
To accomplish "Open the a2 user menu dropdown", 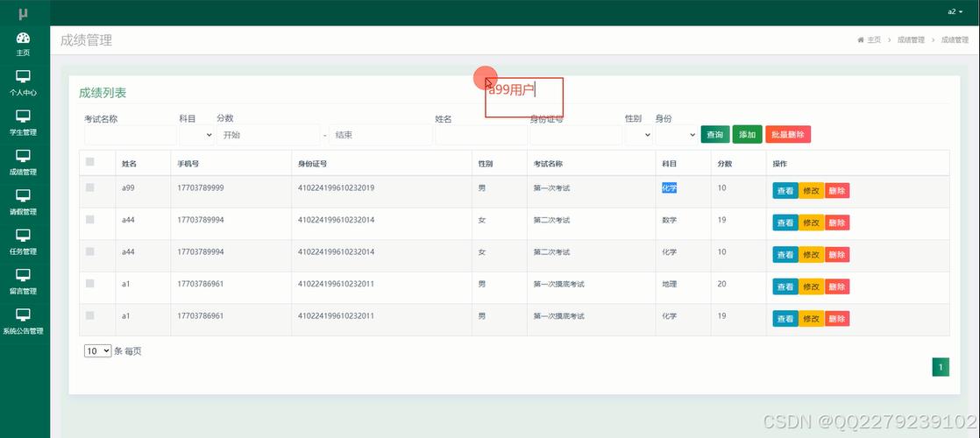I will click(955, 12).
